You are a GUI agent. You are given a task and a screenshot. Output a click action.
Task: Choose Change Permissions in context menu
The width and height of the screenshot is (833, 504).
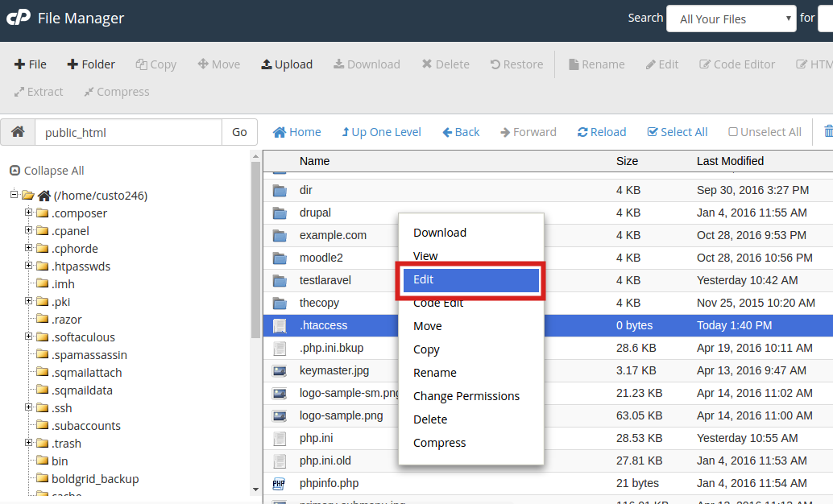coord(466,396)
